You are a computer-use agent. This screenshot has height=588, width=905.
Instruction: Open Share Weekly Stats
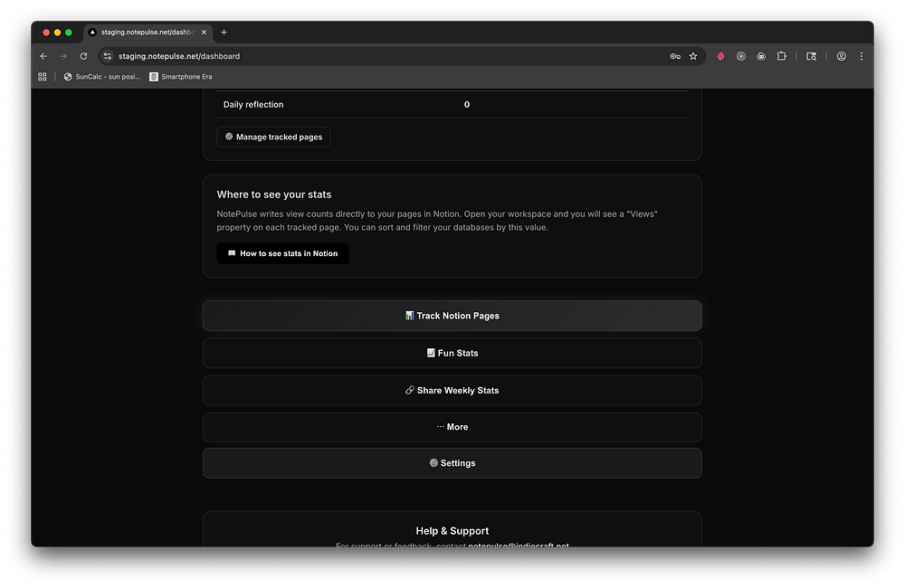pyautogui.click(x=452, y=391)
